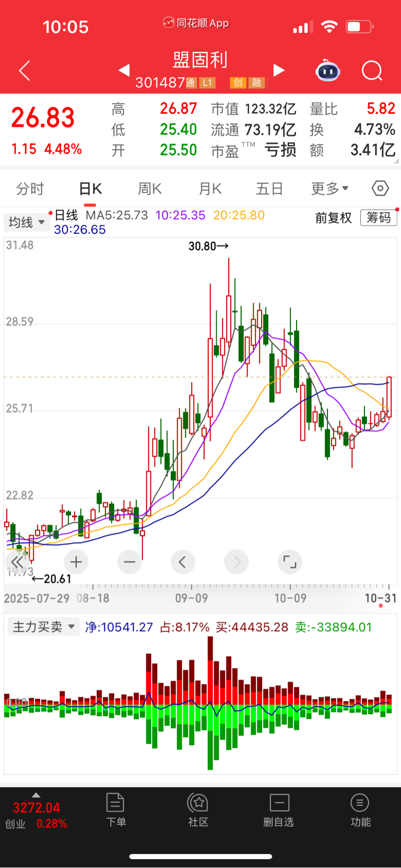Image resolution: width=401 pixels, height=868 pixels.
Task: Toggle the 筹码 chip distribution
Action: coord(379,218)
